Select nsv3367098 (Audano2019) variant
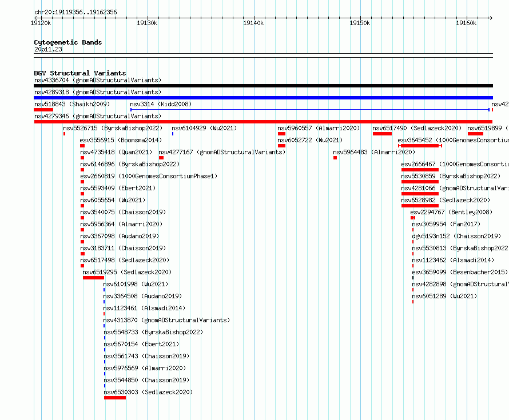Viewport: 509px width, 420px height. [x=120, y=236]
